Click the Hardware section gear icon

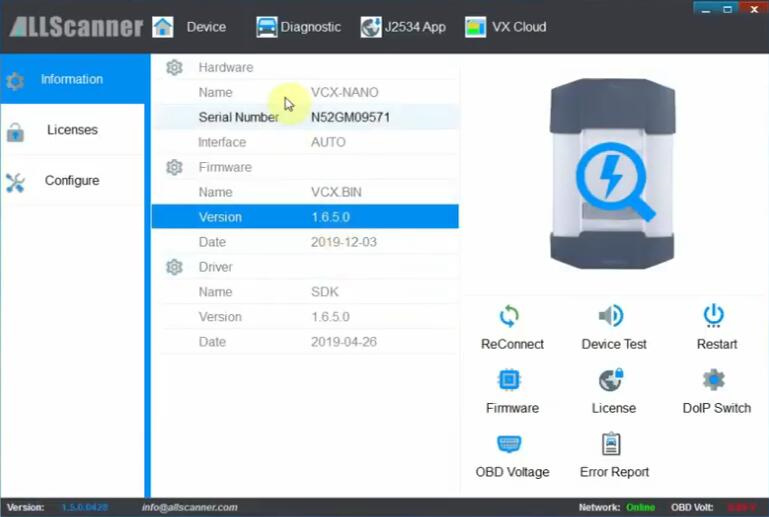[174, 67]
